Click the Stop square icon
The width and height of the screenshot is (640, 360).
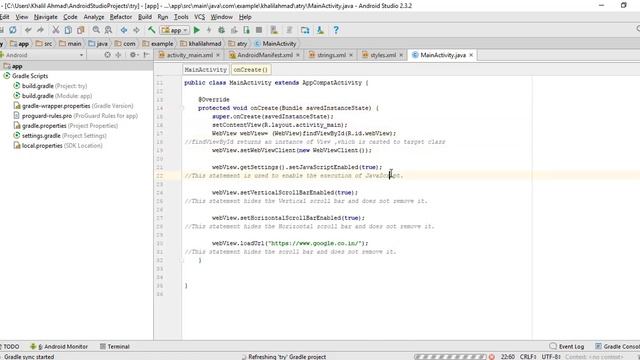click(259, 30)
